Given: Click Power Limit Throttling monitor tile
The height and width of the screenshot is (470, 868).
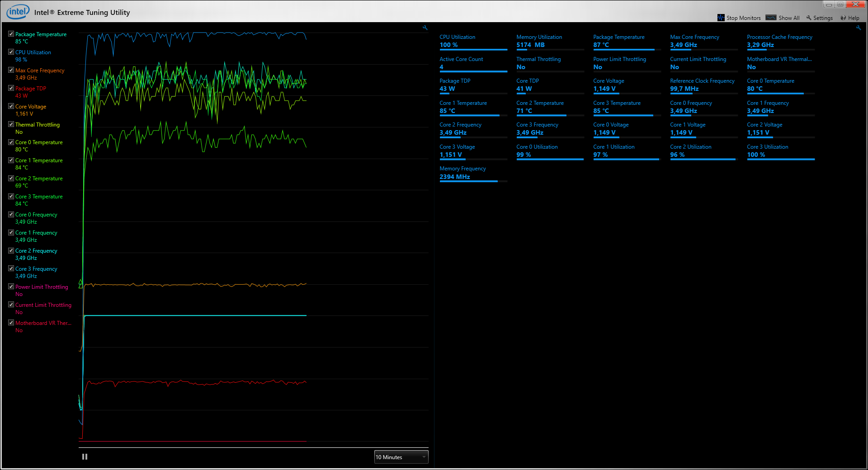Looking at the screenshot, I should coord(627,64).
